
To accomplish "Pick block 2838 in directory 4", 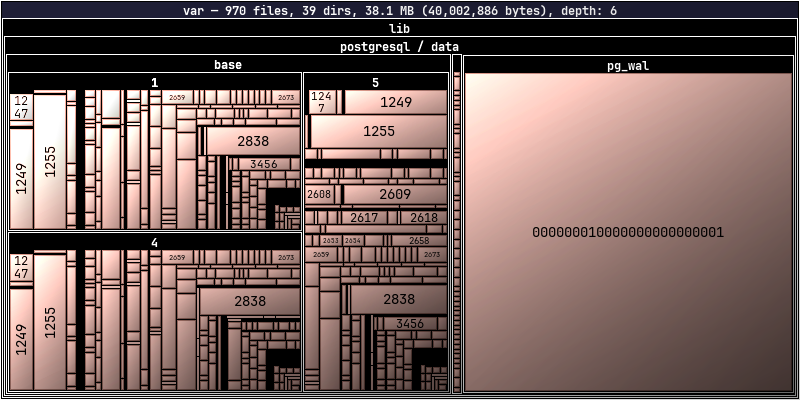I will click(x=249, y=301).
